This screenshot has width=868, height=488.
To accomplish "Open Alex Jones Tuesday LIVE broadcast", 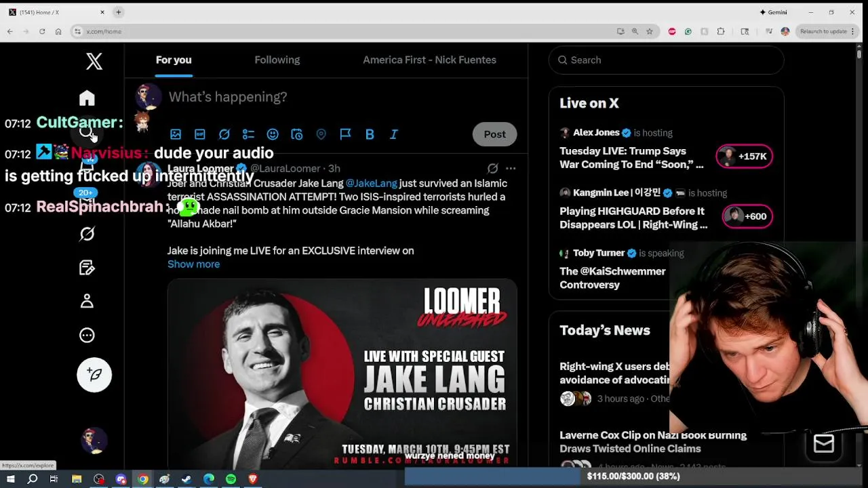I will (x=631, y=157).
